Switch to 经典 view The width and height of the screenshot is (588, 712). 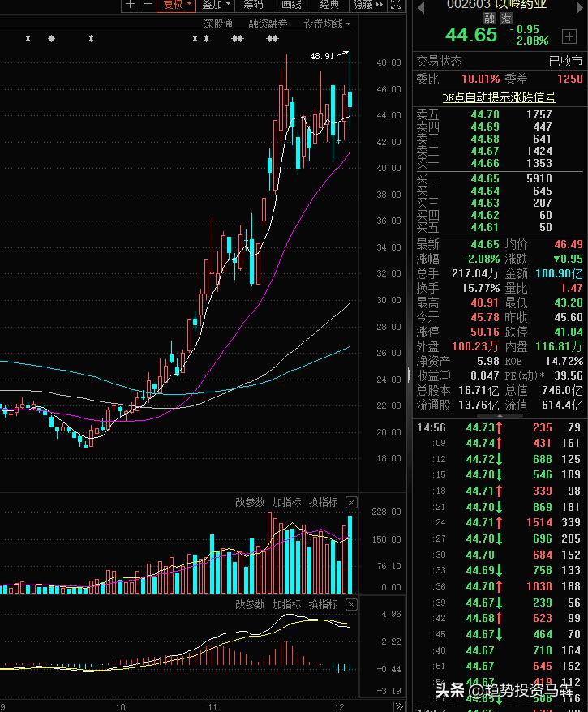[x=329, y=5]
